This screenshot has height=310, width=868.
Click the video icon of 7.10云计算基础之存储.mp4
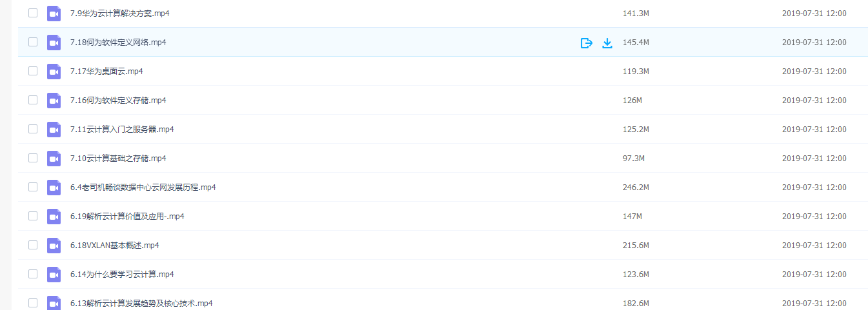pos(54,159)
